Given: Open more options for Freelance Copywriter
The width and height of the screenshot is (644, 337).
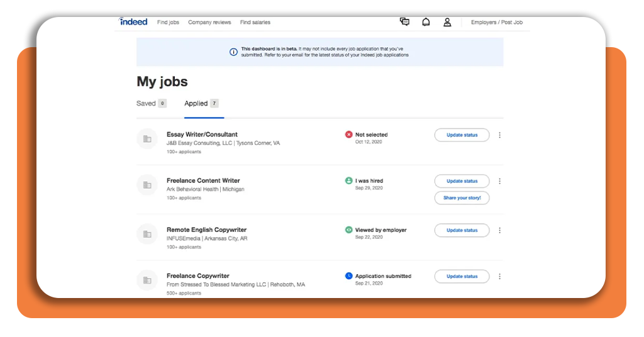Looking at the screenshot, I should [499, 276].
